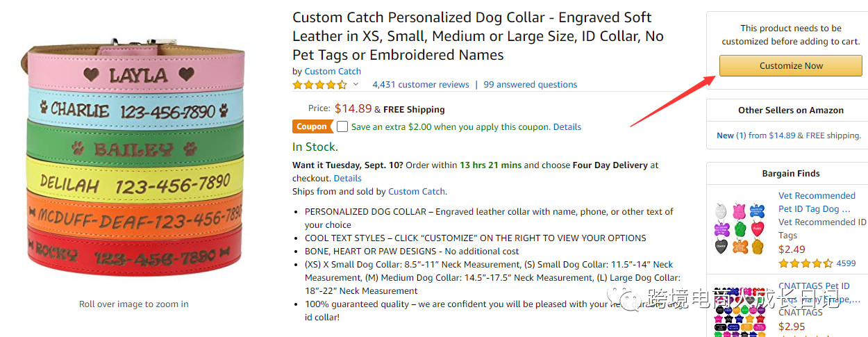
Task: Open the CNATTAGS Pet ID tags thumbnail
Action: (739, 309)
